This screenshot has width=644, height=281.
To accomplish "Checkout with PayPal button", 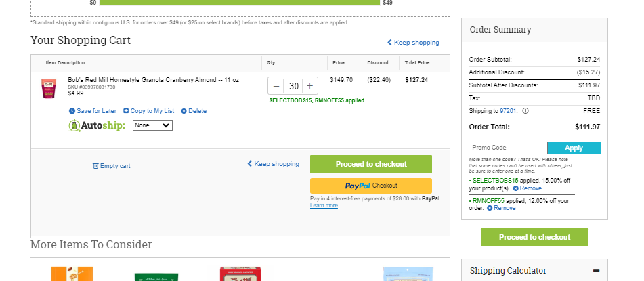I will [371, 186].
